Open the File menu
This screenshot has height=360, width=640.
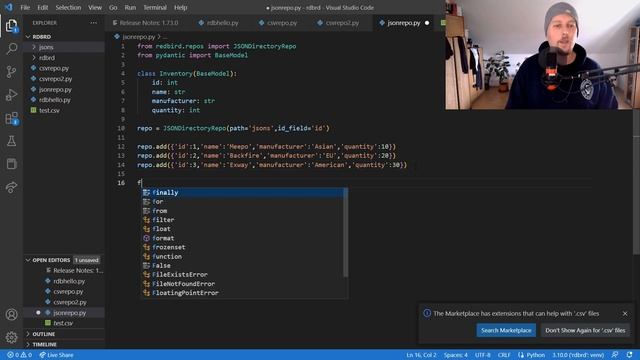(25, 7)
